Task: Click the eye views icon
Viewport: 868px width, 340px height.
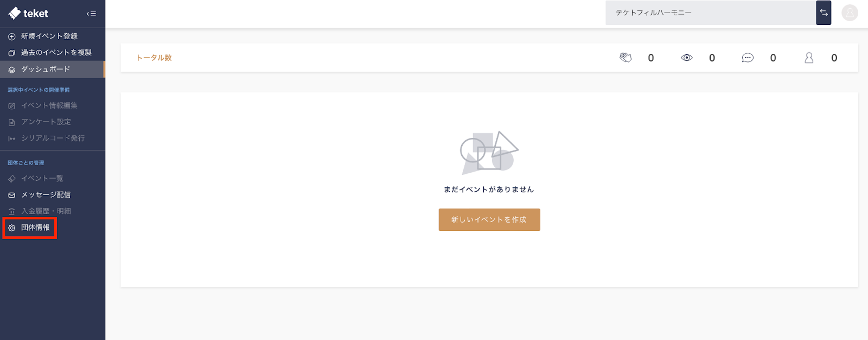Action: pos(687,58)
